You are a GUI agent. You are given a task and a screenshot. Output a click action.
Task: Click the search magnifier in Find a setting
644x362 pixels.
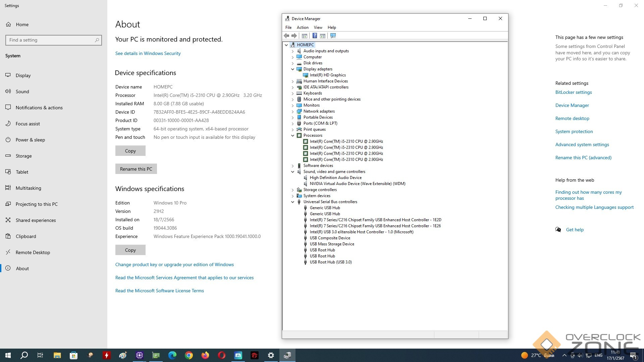click(97, 40)
